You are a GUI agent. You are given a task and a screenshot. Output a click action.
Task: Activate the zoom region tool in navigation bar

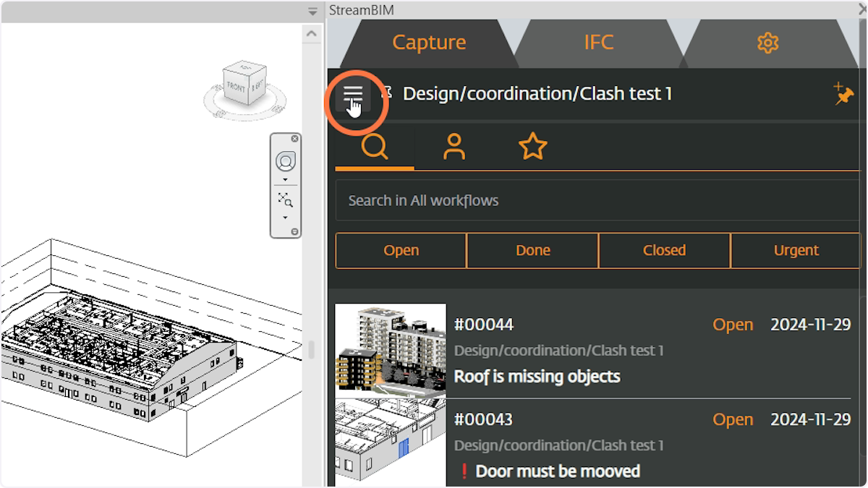(x=285, y=200)
